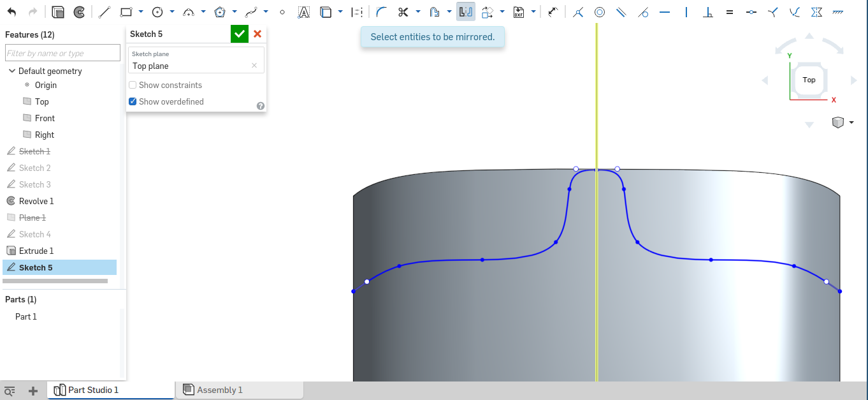Select the Insert DXF tool
The width and height of the screenshot is (868, 400).
coord(519,11)
